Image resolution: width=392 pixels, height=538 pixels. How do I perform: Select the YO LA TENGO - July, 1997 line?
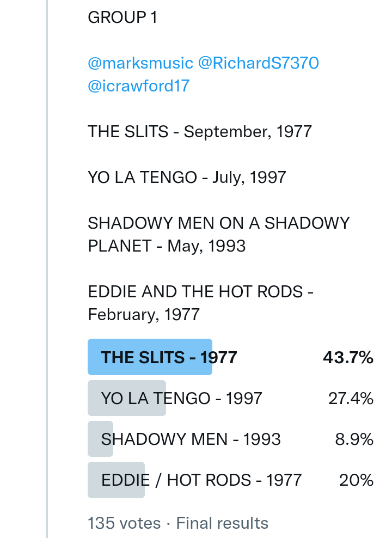(x=187, y=178)
